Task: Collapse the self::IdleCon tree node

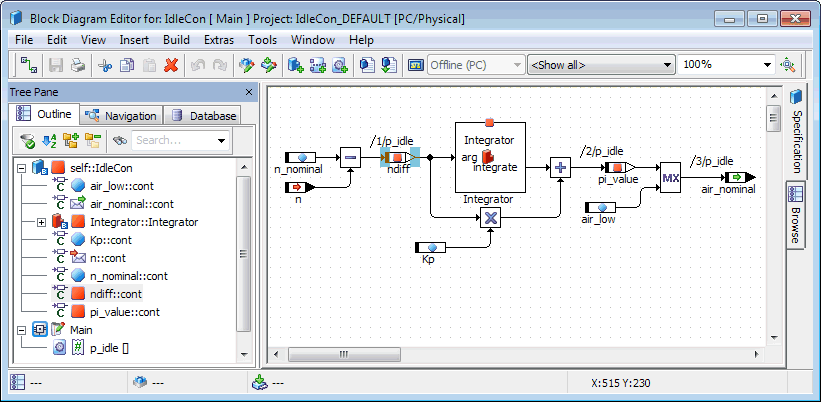Action: pos(21,168)
